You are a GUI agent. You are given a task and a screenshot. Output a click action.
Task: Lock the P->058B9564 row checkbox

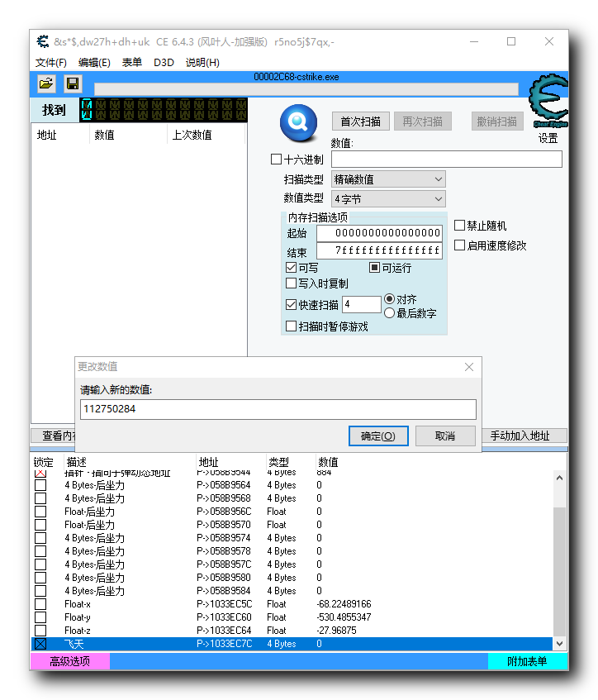[x=40, y=485]
